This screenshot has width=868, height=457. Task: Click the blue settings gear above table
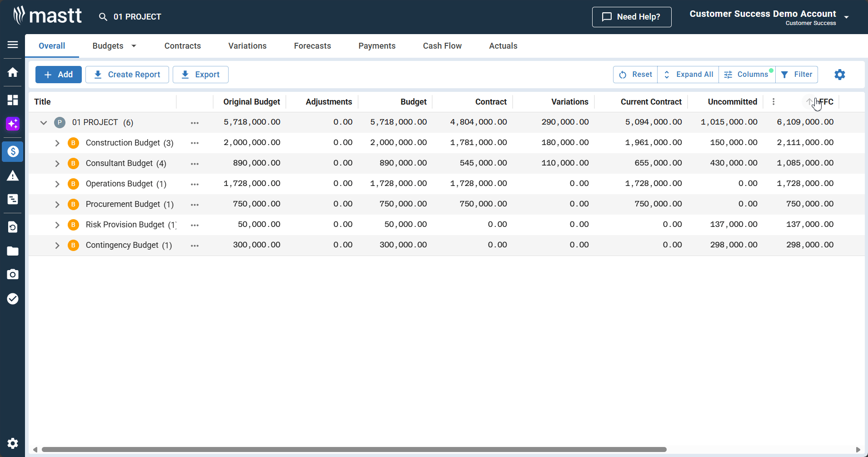(x=839, y=75)
